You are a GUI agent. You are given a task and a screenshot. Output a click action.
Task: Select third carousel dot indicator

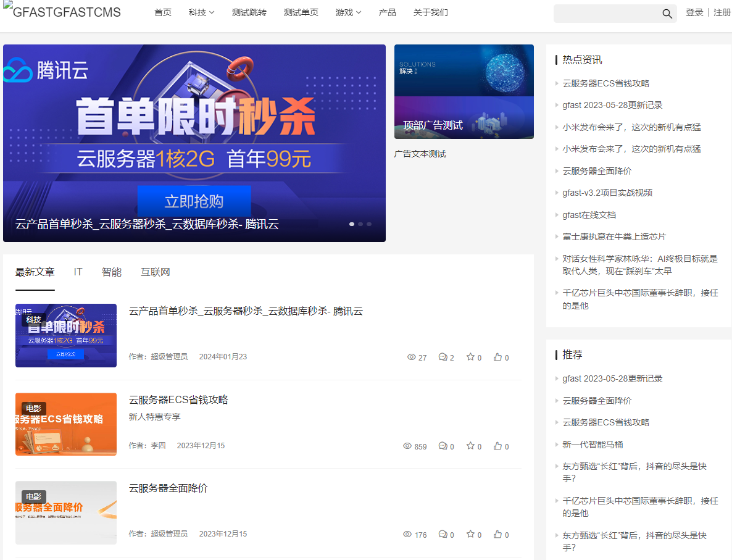pos(369,224)
